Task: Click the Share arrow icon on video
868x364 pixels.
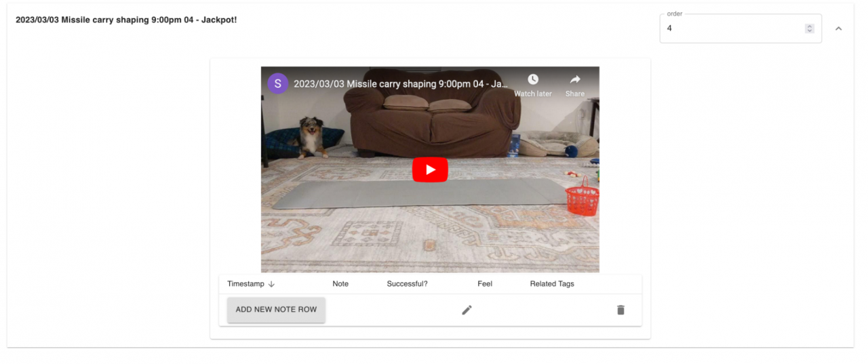Action: (575, 79)
